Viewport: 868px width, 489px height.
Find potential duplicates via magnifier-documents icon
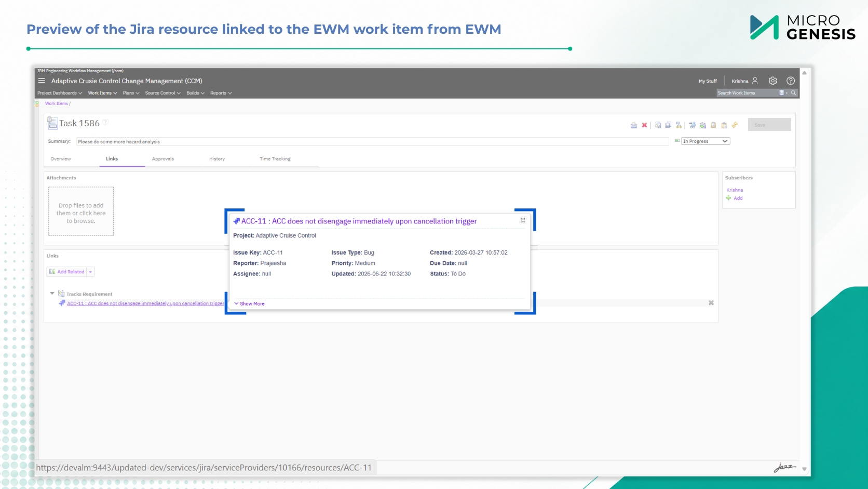(x=658, y=125)
